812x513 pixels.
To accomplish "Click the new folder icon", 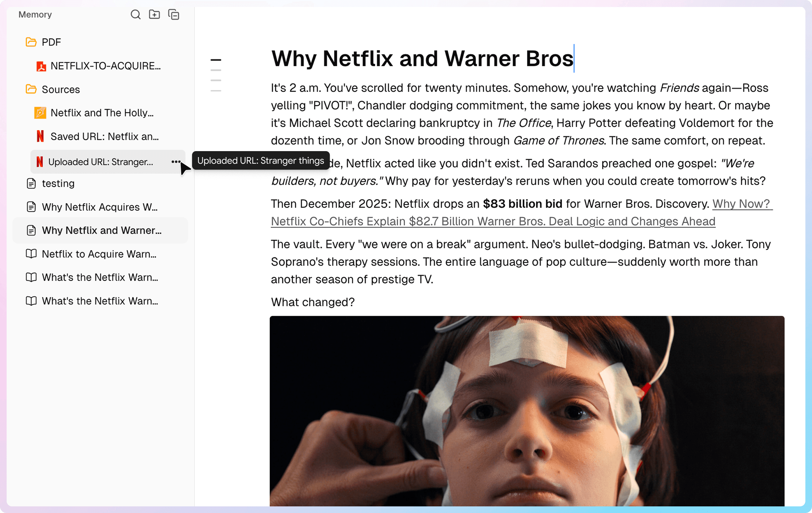I will pos(154,15).
